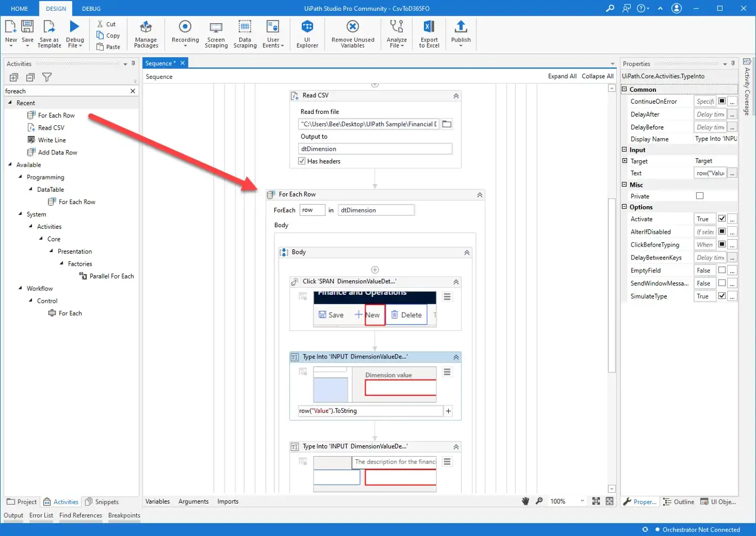The image size is (756, 536).
Task: Open search icon in title bar
Action: [x=610, y=8]
